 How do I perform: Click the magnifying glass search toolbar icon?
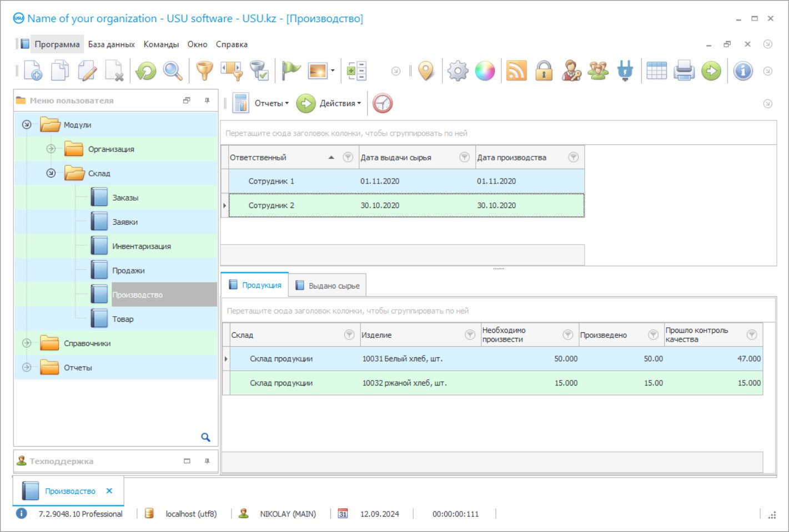click(x=173, y=71)
